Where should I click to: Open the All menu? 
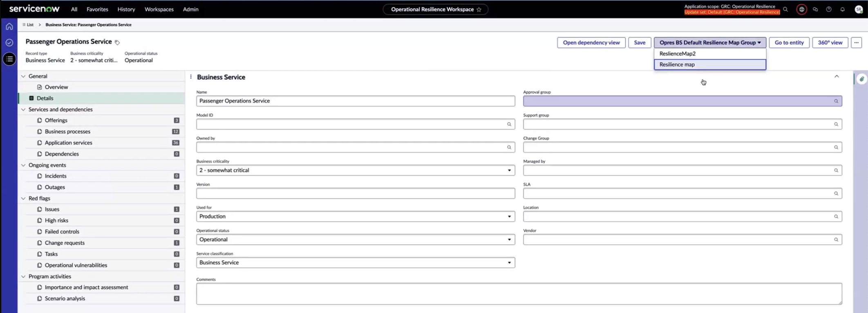(74, 9)
